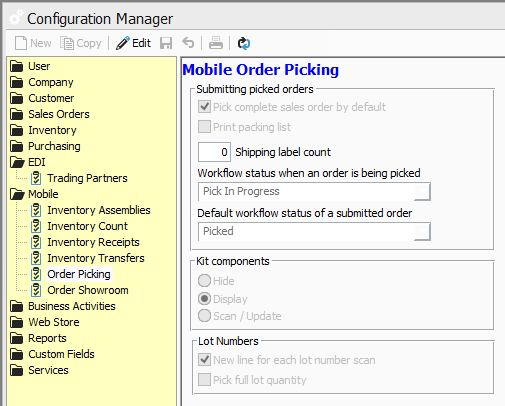
Task: Enable Print packing list checkbox
Action: [x=204, y=127]
